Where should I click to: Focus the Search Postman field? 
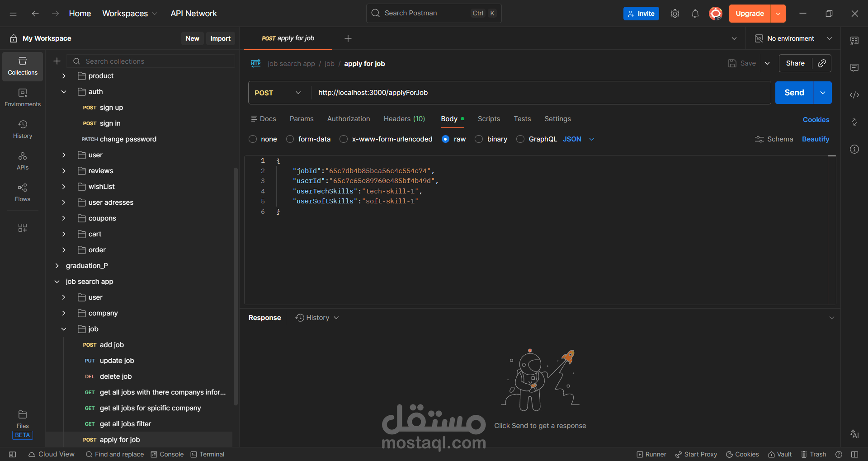(434, 14)
